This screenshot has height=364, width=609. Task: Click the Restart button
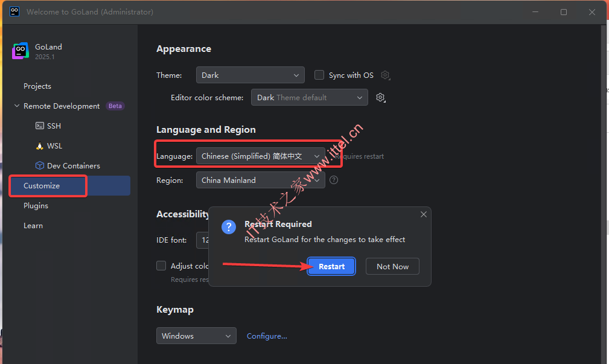pyautogui.click(x=331, y=266)
